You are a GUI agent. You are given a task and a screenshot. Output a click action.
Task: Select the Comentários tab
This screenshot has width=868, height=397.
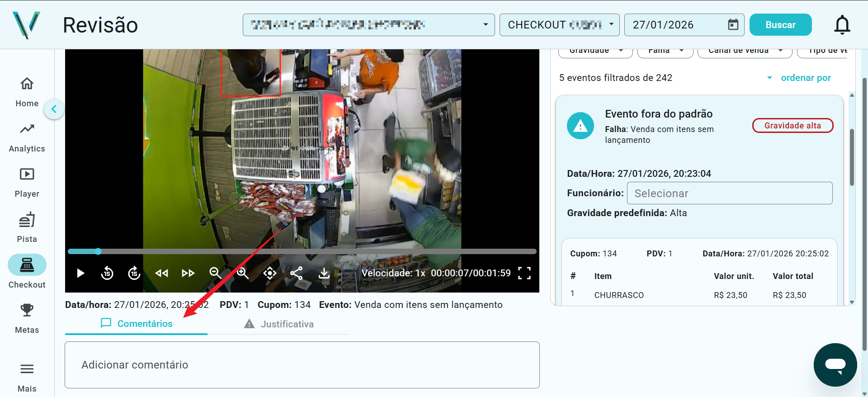pyautogui.click(x=137, y=324)
